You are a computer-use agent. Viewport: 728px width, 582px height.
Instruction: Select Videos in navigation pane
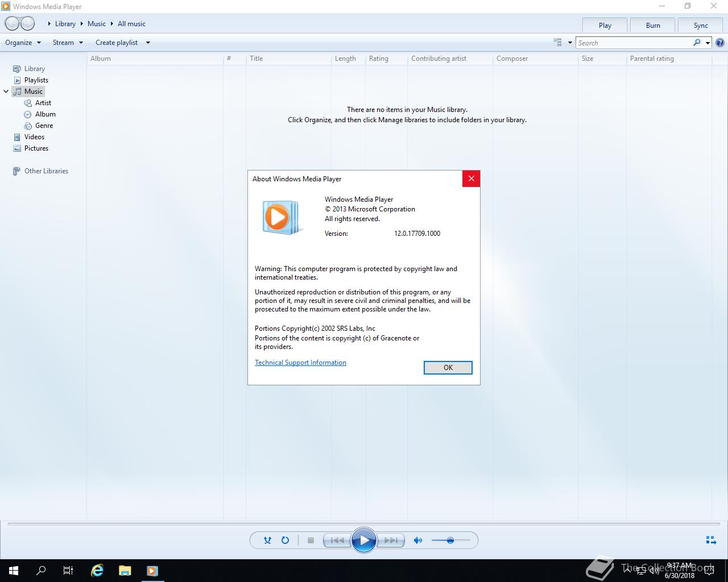(34, 137)
